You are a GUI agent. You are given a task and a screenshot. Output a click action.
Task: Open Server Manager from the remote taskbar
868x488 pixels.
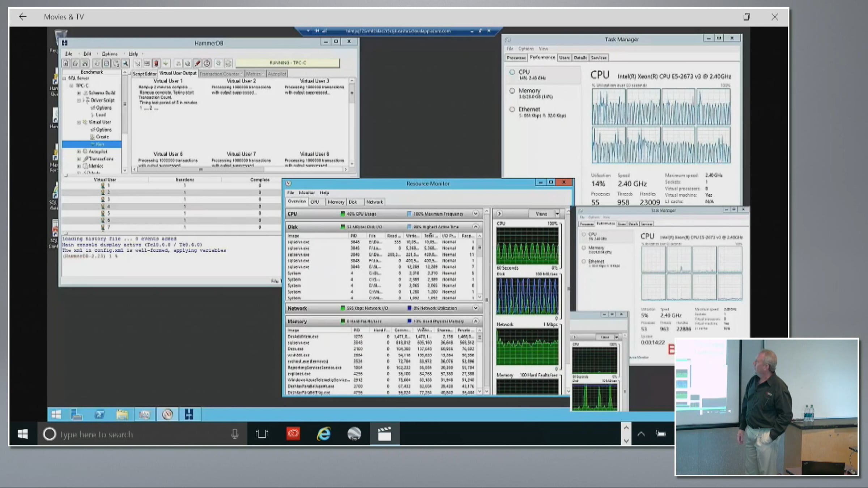[77, 414]
